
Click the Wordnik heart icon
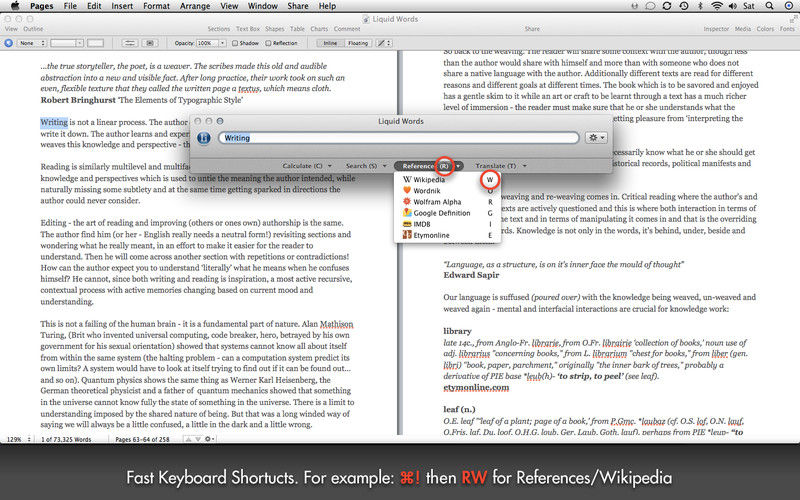(407, 190)
